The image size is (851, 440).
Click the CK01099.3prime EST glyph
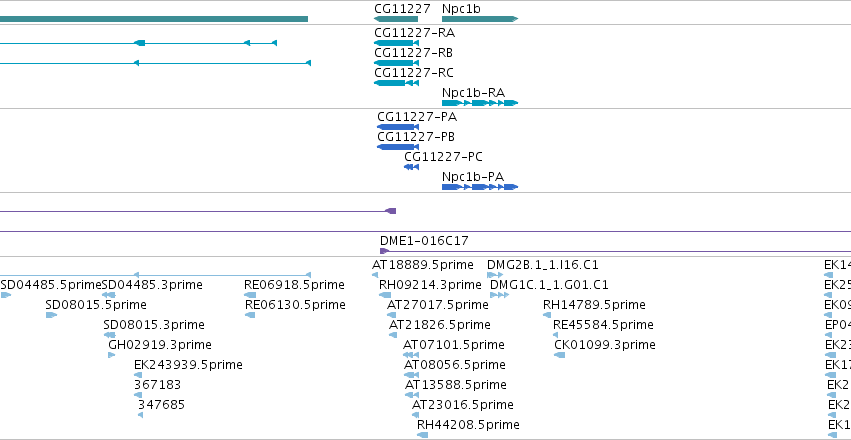click(x=559, y=355)
